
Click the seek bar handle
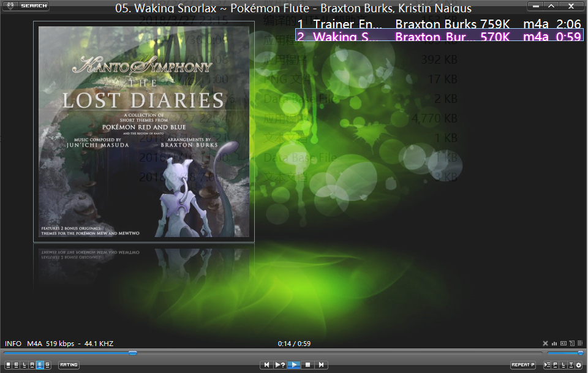[133, 353]
